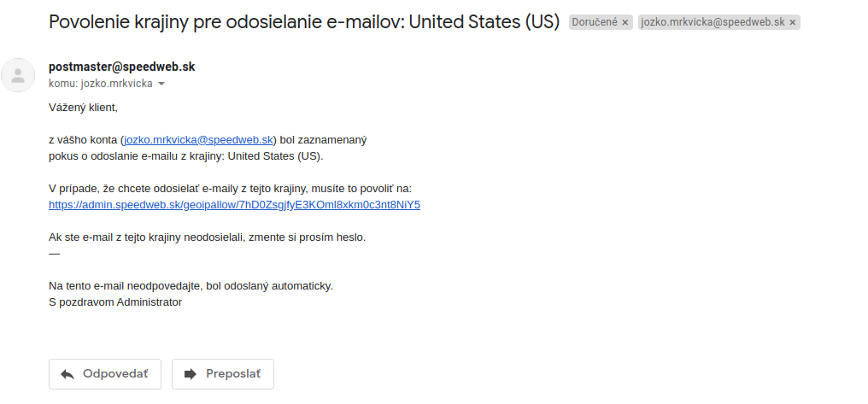Viewport: 868px width, 404px height.
Task: Open the jozko.mrkvicka@speedweb.sk link in message body
Action: [199, 140]
